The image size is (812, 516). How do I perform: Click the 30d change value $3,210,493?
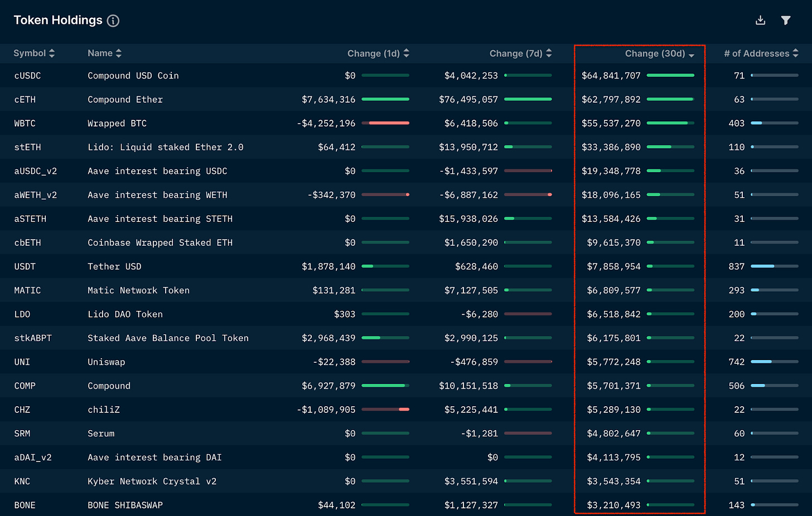(x=614, y=505)
